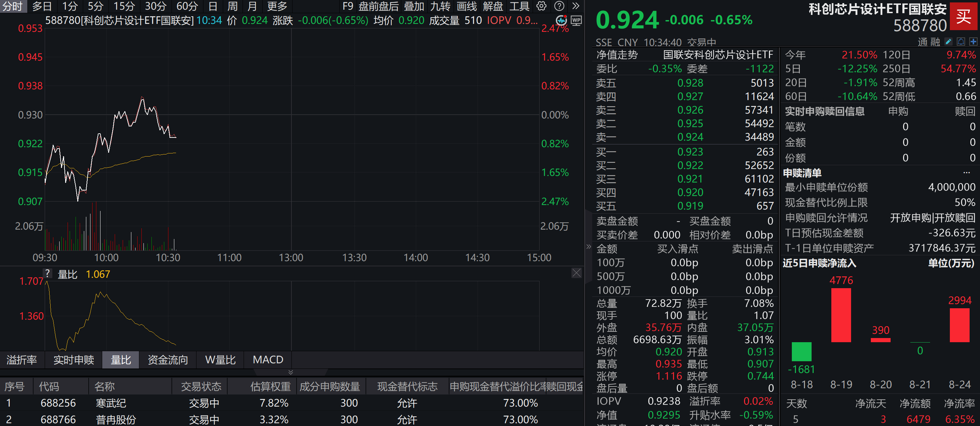
Task: Click the pulse waveform alert icon
Action: tap(561, 20)
